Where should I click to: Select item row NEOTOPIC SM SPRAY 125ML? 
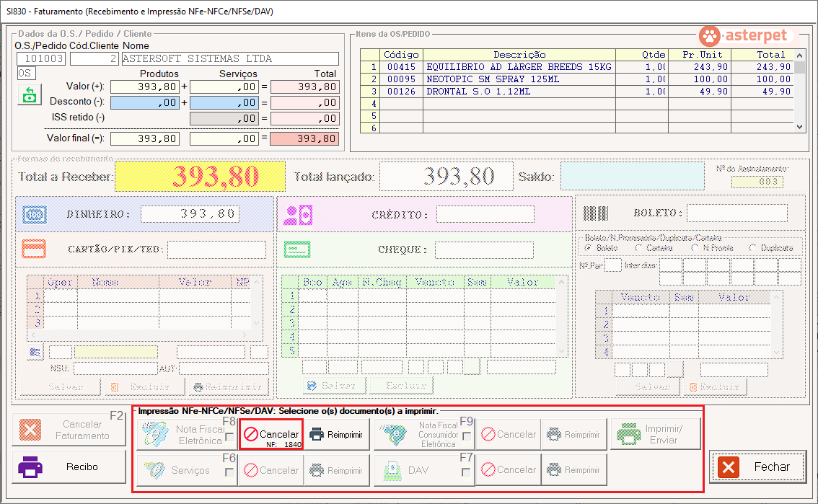[x=577, y=79]
